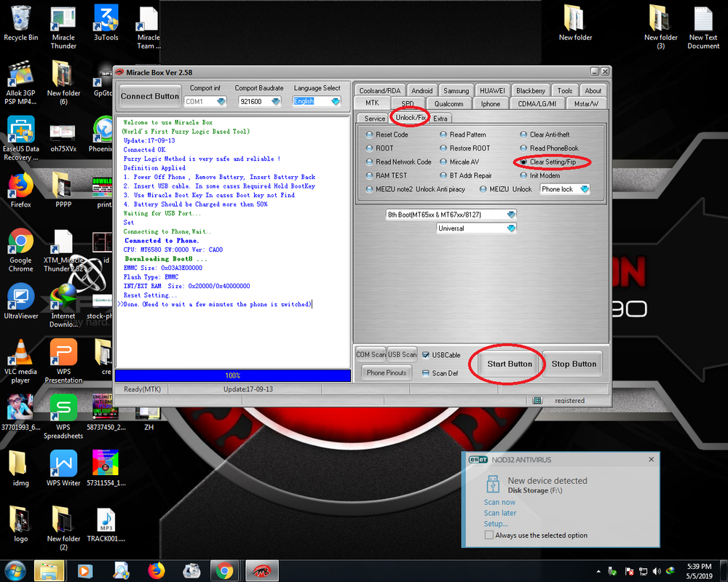Image resolution: width=728 pixels, height=582 pixels.
Task: Open the PPPP folder on the desktop
Action: (x=63, y=191)
